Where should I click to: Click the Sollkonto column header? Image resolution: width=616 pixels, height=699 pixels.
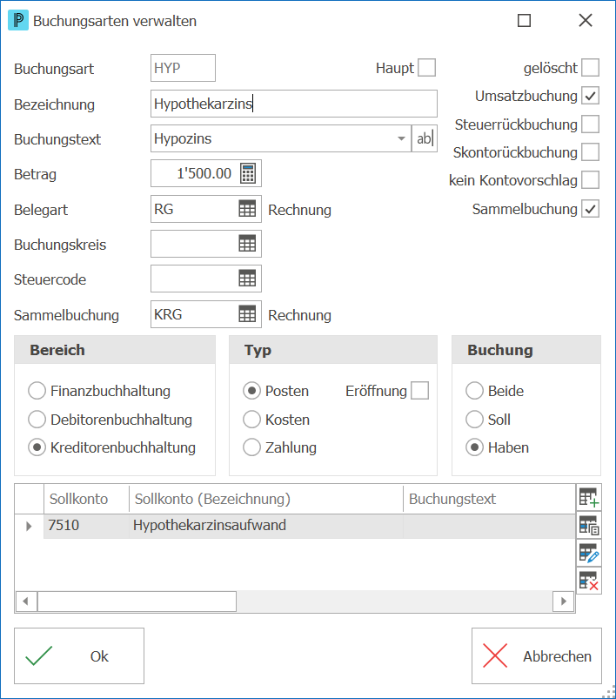[86, 499]
